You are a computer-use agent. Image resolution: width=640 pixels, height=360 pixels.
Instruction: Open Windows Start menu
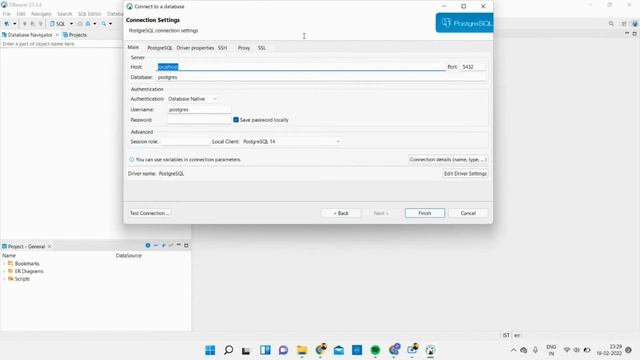(210, 350)
